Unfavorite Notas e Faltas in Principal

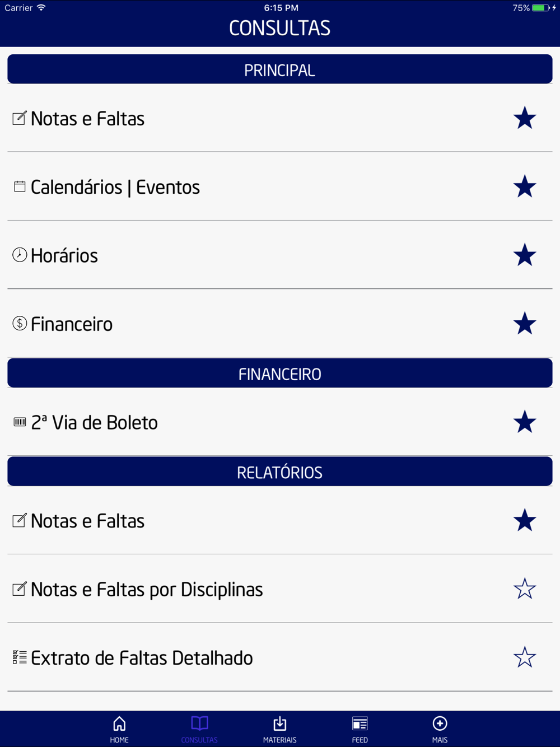(525, 118)
